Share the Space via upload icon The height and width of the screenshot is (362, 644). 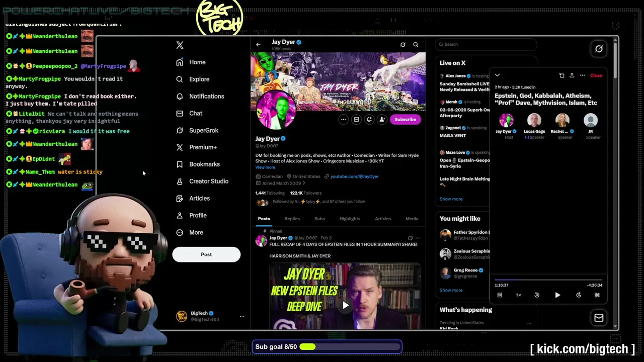(572, 76)
